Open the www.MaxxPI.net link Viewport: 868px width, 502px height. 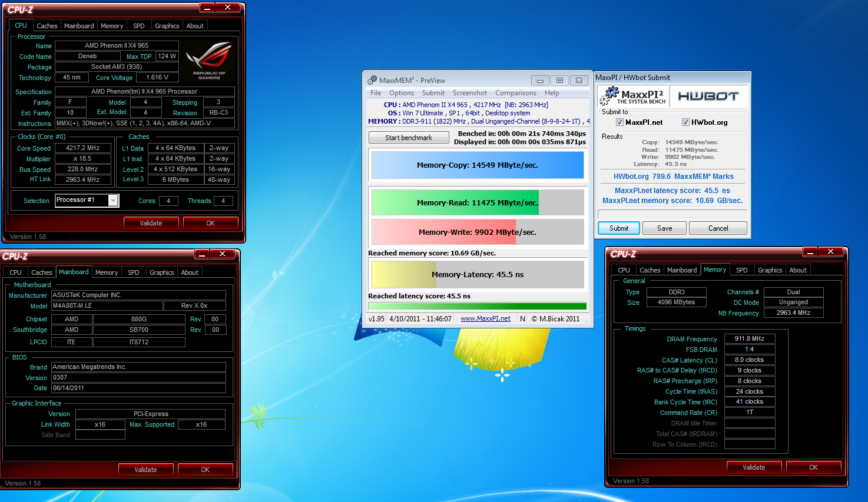pyautogui.click(x=485, y=319)
